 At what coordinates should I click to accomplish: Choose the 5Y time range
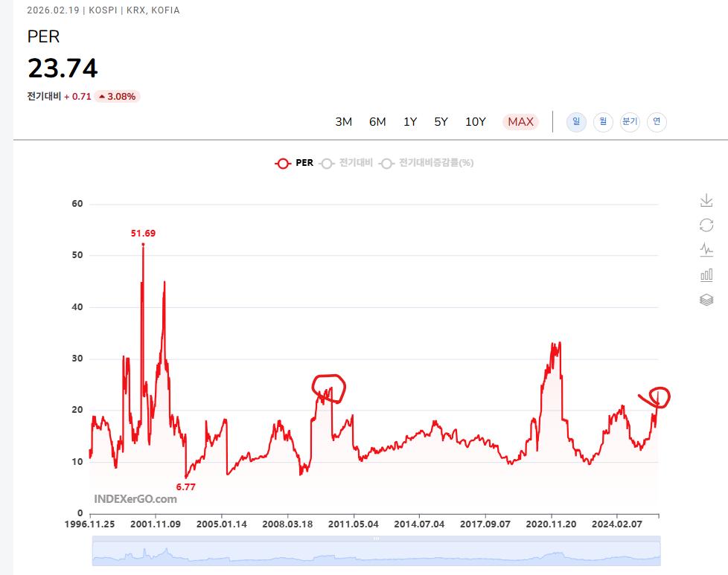[441, 122]
